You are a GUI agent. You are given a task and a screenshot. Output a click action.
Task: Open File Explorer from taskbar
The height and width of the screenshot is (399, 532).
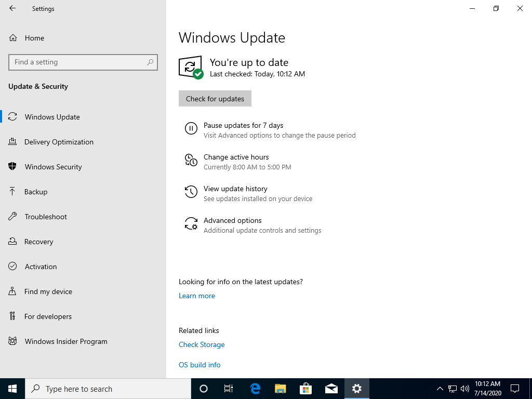(x=280, y=389)
